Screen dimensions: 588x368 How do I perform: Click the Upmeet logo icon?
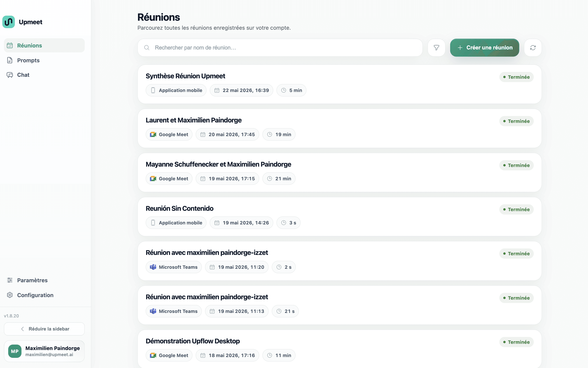[9, 22]
